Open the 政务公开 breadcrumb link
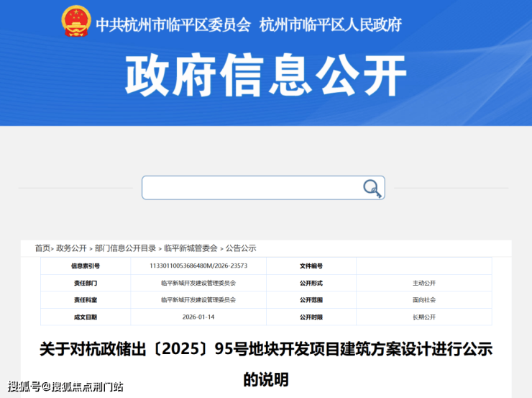The height and width of the screenshot is (398, 532). click(71, 248)
